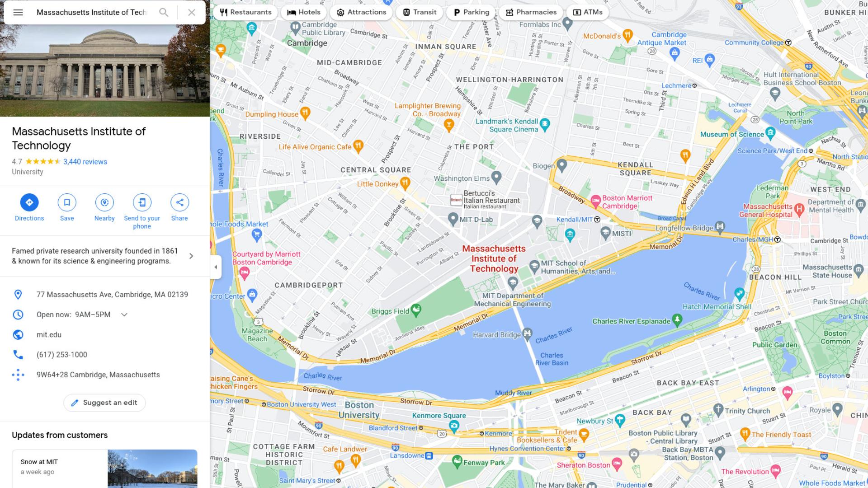
Task: Select the Hotels filter chip
Action: (x=304, y=12)
